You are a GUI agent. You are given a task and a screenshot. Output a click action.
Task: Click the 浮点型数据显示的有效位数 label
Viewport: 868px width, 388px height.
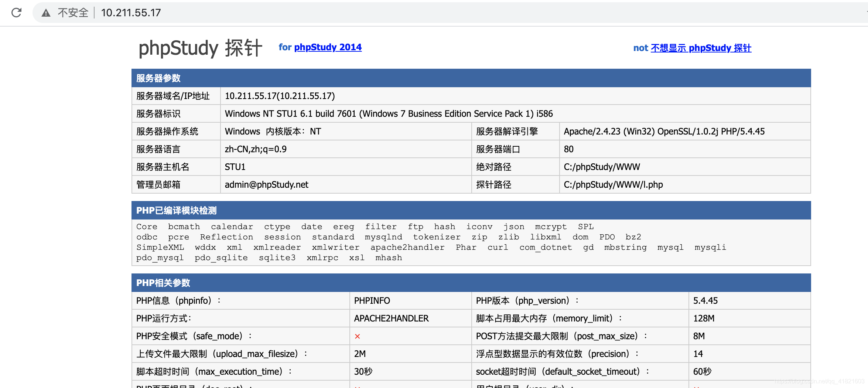pos(557,354)
